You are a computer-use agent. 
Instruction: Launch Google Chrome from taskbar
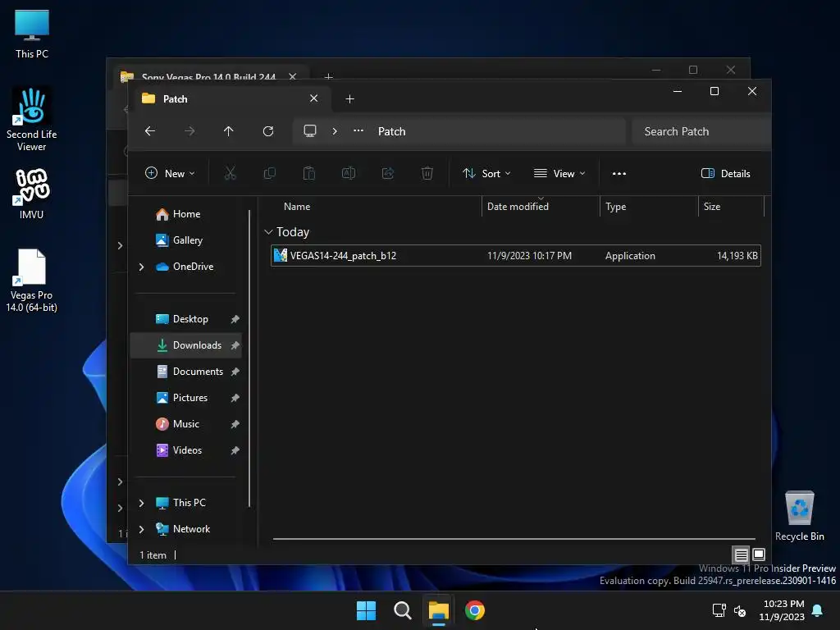[x=475, y=610]
